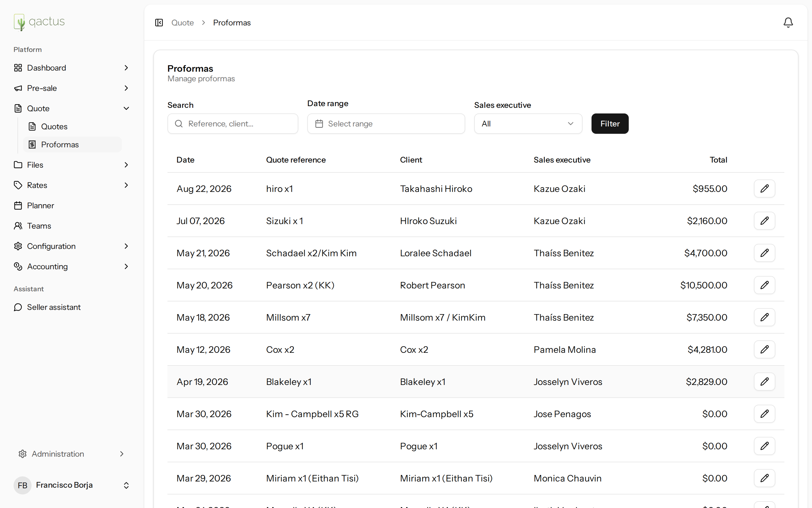The height and width of the screenshot is (508, 812).
Task: Edit the Kim - Campbell x5 RG proforma
Action: coord(764,414)
